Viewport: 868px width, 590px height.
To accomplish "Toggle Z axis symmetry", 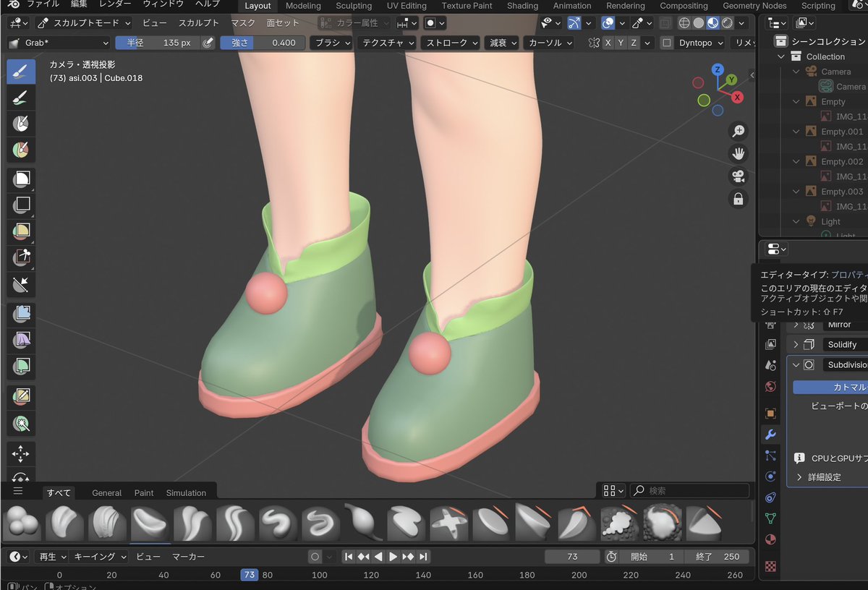I will tap(634, 43).
